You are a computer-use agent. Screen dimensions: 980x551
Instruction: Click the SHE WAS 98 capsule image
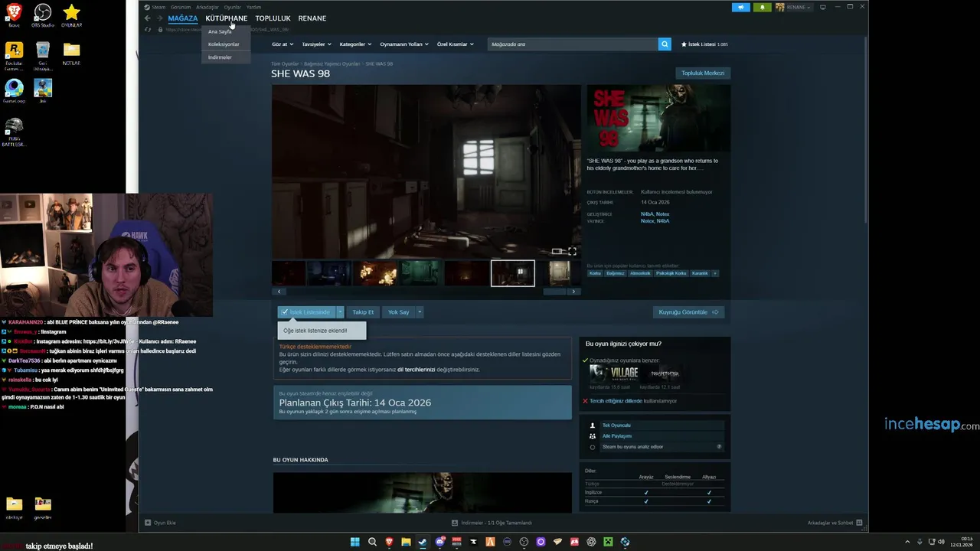pyautogui.click(x=658, y=119)
